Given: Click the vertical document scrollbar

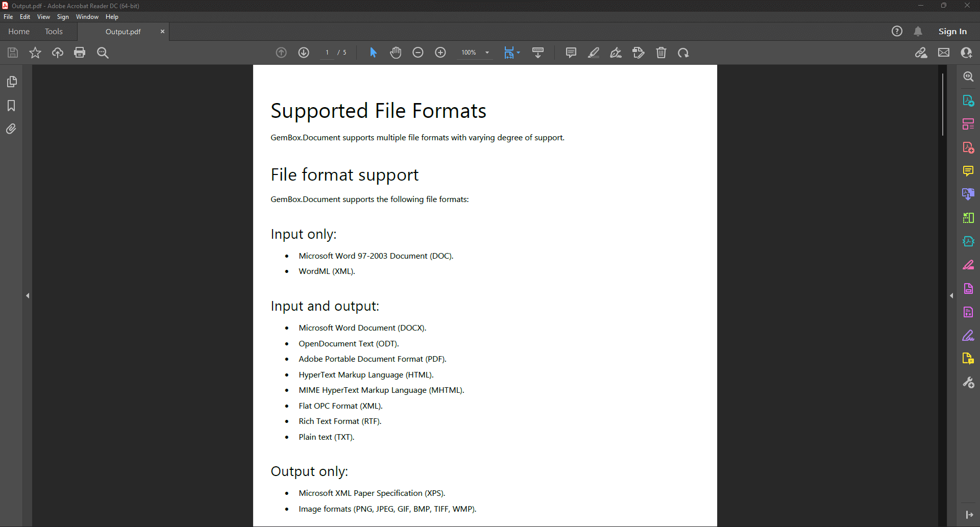Looking at the screenshot, I should [x=942, y=105].
